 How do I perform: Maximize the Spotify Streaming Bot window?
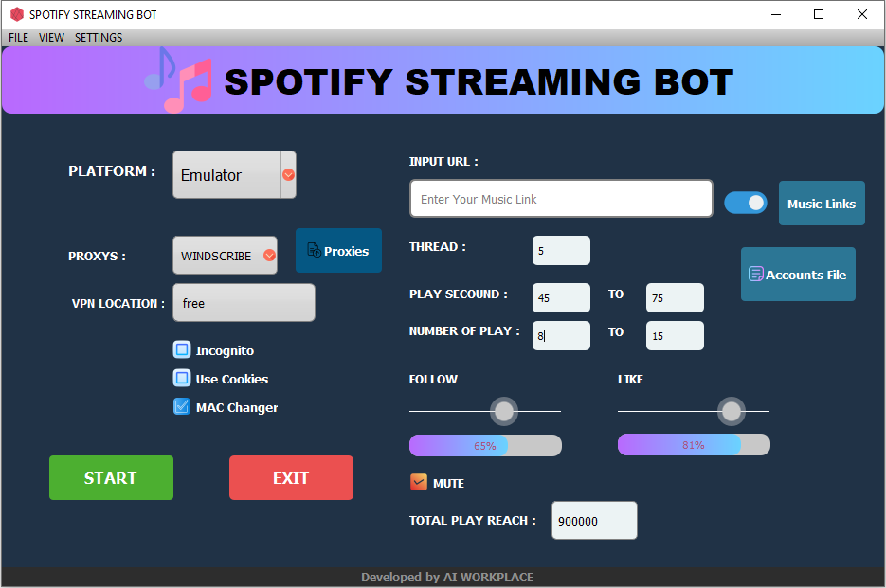point(818,15)
